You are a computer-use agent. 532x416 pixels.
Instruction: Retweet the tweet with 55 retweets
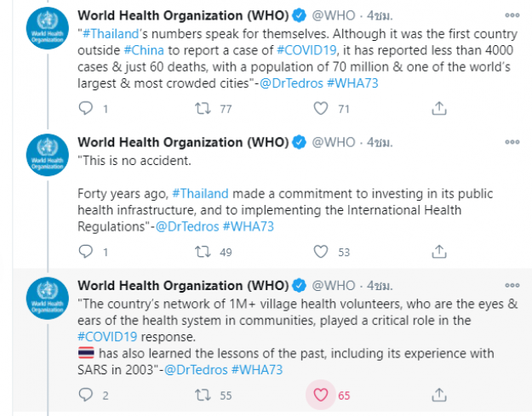[x=203, y=395]
